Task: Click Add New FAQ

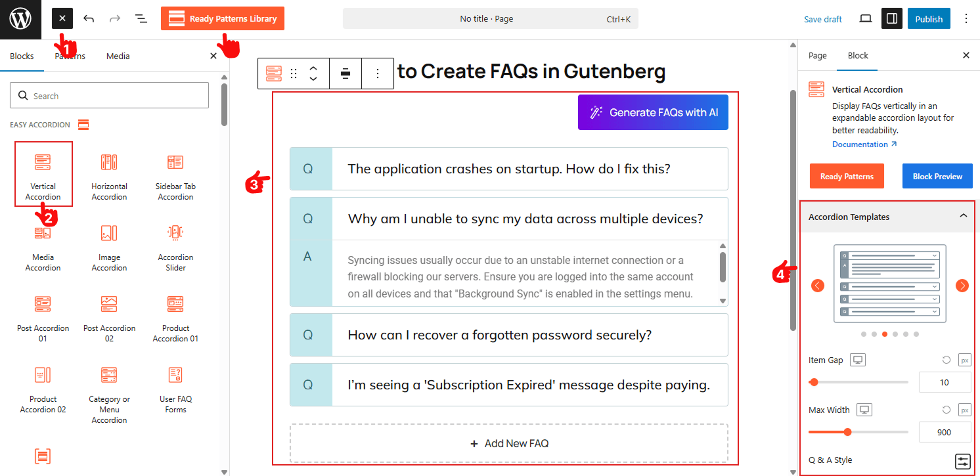Action: 509,443
